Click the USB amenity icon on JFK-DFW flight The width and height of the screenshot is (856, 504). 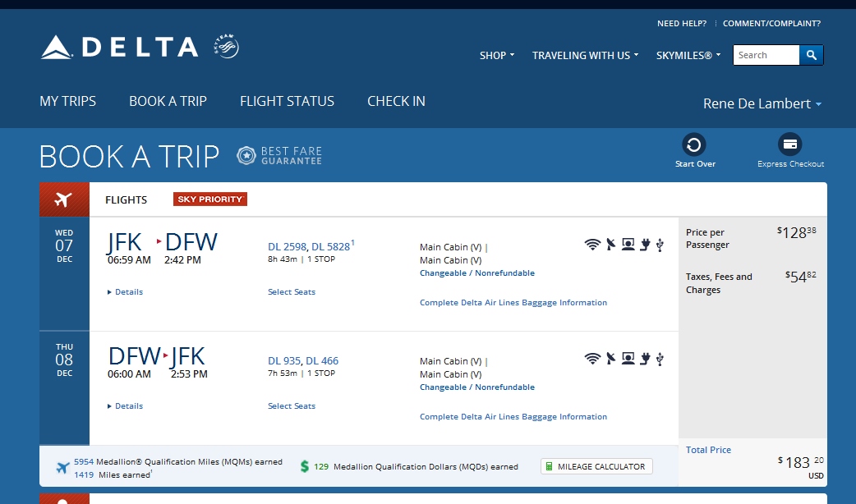(660, 245)
